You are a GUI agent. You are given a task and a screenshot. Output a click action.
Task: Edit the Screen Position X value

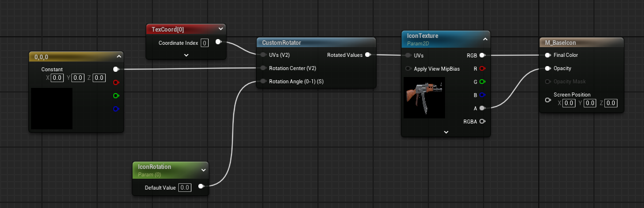click(x=569, y=103)
